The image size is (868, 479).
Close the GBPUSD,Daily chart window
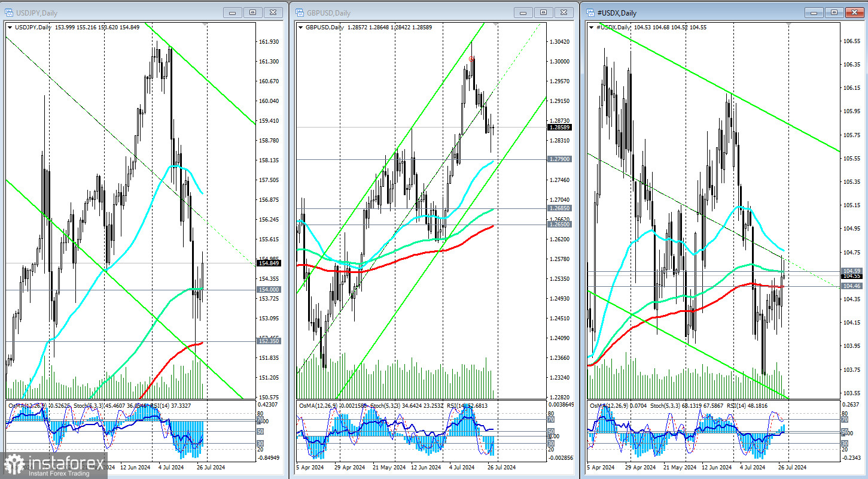[564, 13]
